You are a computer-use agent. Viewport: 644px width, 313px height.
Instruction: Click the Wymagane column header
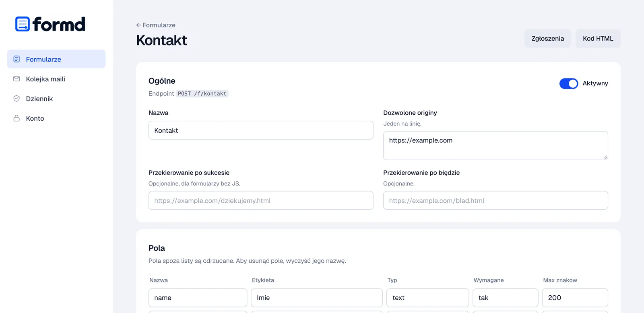[489, 280]
